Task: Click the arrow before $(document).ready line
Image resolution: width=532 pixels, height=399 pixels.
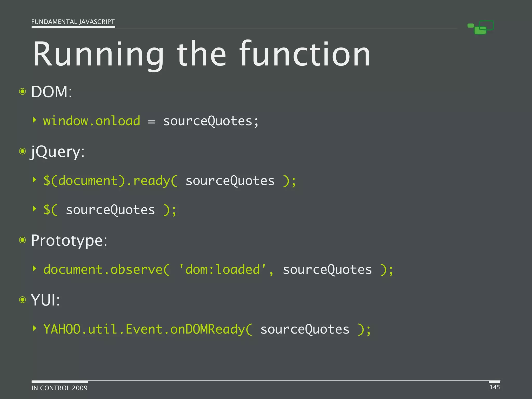Action: point(34,179)
